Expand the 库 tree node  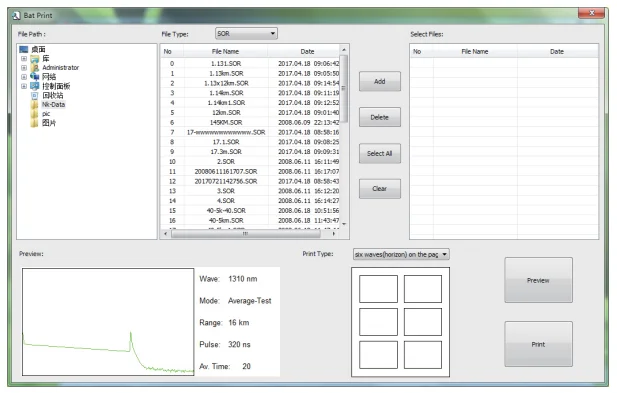pyautogui.click(x=24, y=59)
